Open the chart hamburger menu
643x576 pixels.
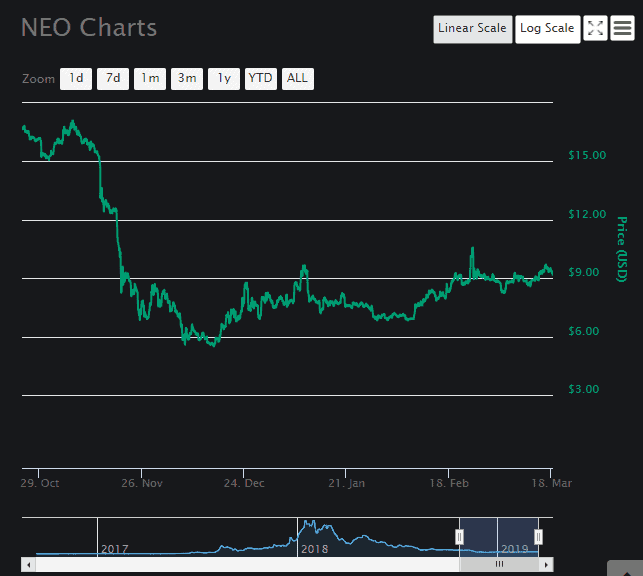pyautogui.click(x=622, y=28)
